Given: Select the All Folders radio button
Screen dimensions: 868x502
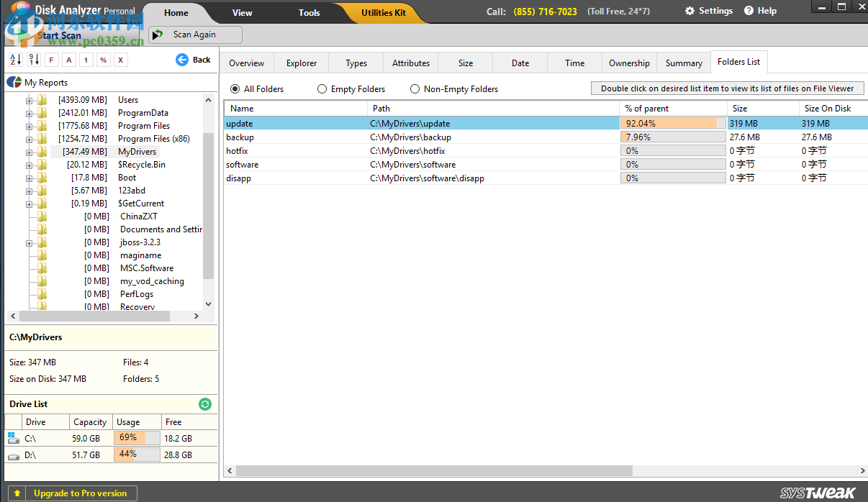Looking at the screenshot, I should pos(235,88).
